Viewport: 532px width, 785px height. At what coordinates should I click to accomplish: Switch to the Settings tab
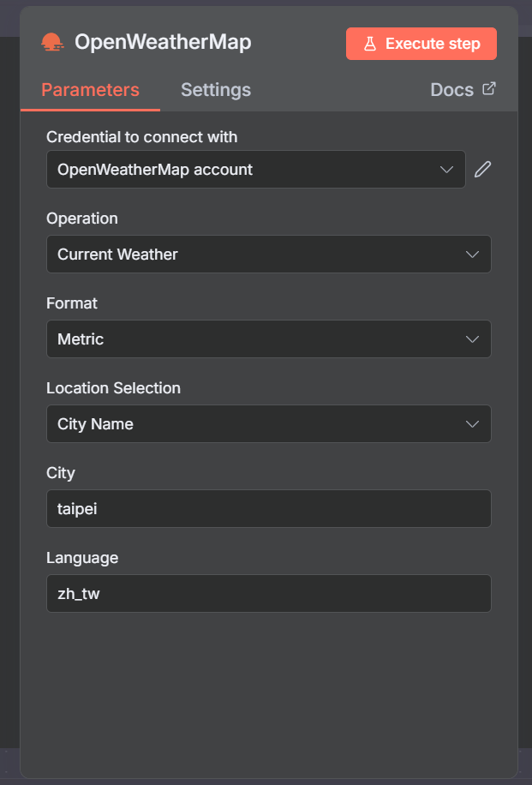pos(216,90)
